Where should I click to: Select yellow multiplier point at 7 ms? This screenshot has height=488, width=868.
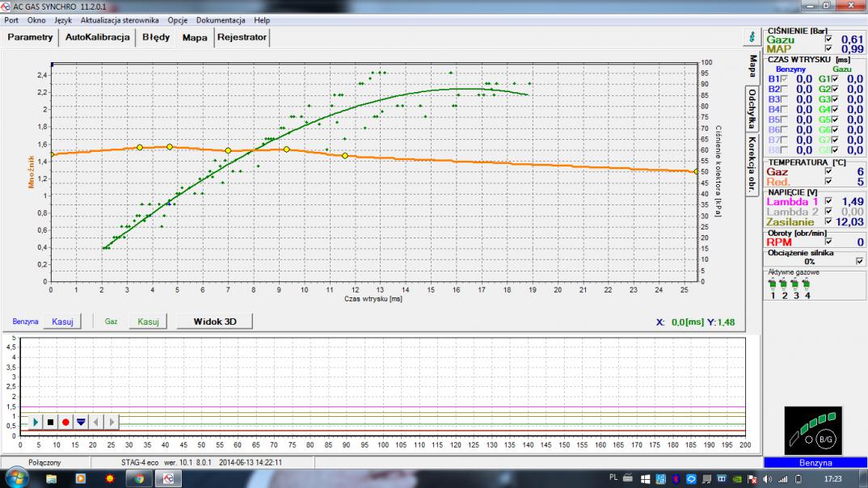228,150
